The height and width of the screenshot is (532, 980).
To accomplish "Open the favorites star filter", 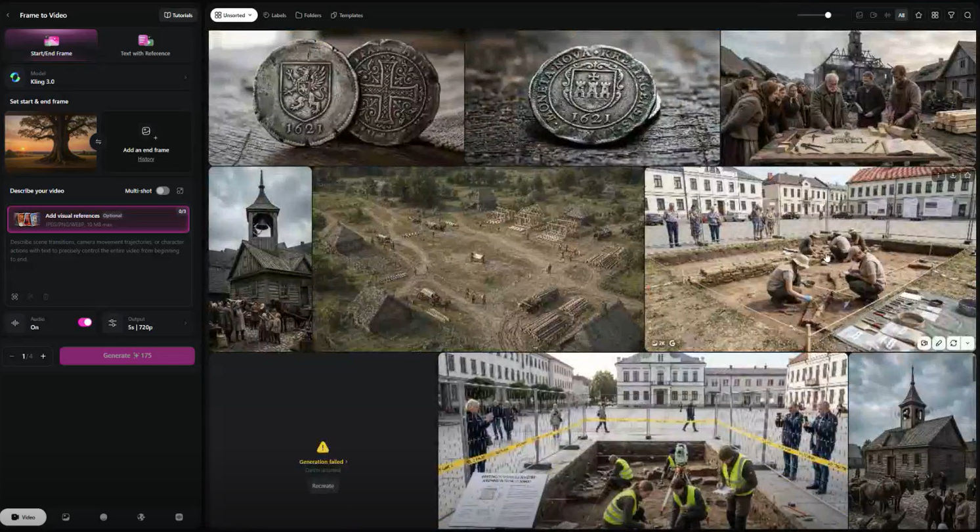I will pos(918,15).
